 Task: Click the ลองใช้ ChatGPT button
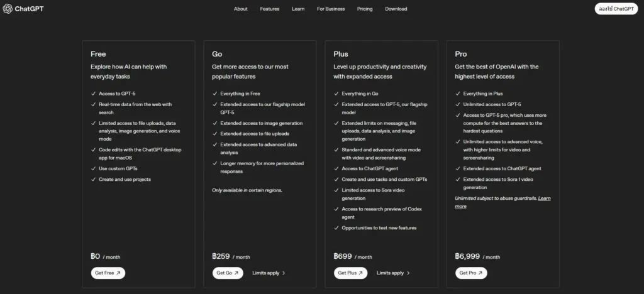[x=616, y=9]
